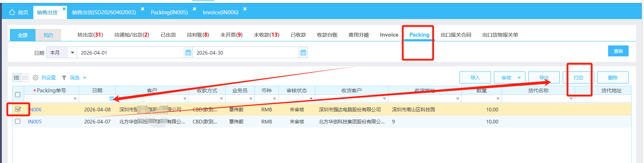Open the 转出货(31) tab

click(90, 35)
